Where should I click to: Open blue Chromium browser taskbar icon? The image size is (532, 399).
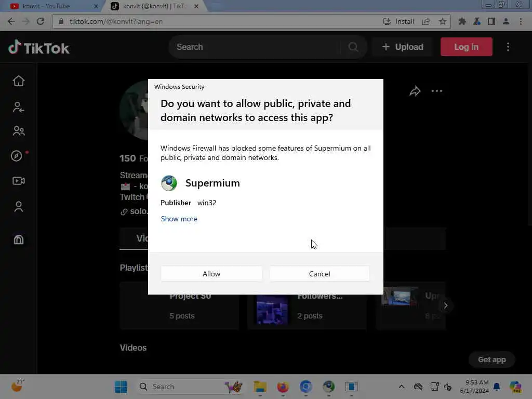[x=305, y=387]
